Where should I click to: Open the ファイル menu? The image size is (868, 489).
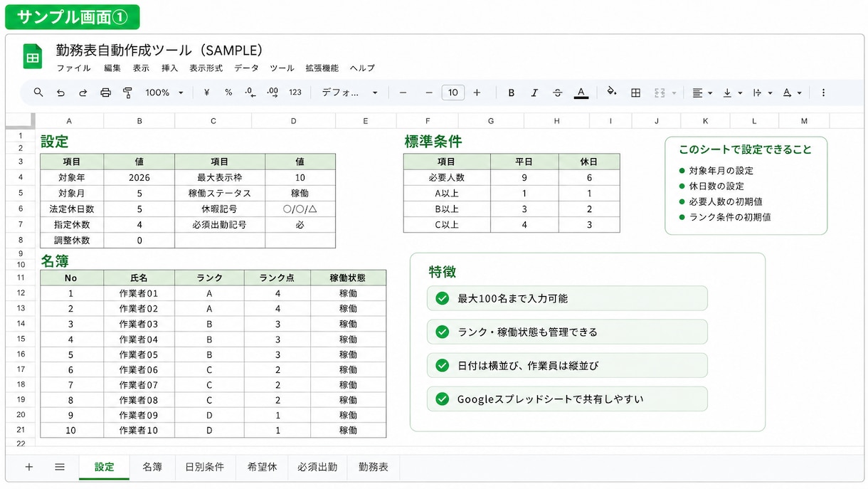[x=73, y=68]
